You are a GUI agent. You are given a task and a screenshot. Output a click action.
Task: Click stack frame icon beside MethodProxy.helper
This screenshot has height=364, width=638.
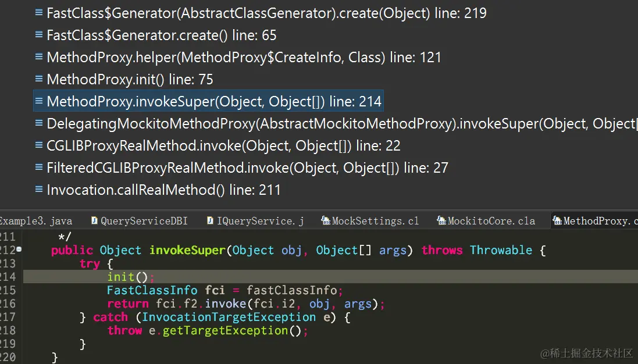tap(39, 56)
